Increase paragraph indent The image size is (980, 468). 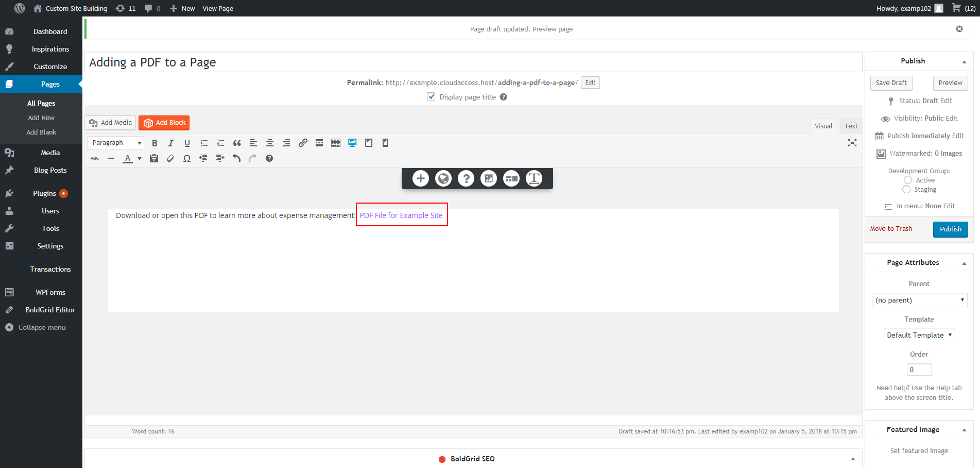coord(220,158)
